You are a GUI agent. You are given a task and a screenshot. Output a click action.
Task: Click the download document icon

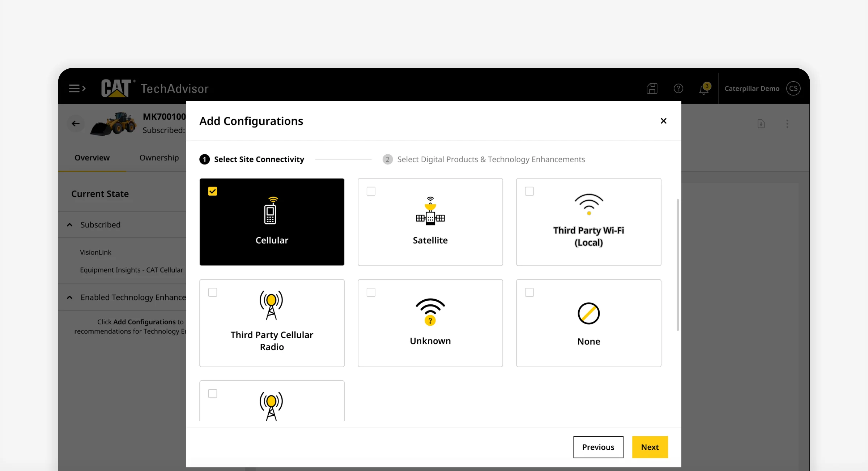(761, 124)
